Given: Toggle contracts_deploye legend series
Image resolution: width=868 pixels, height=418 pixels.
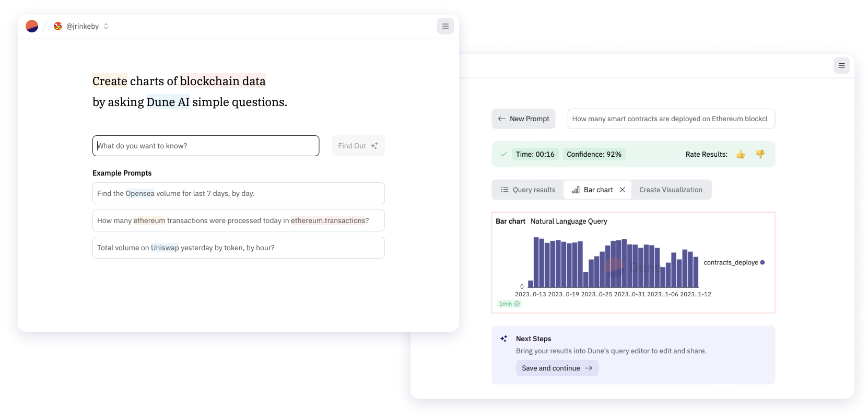Looking at the screenshot, I should click(734, 262).
